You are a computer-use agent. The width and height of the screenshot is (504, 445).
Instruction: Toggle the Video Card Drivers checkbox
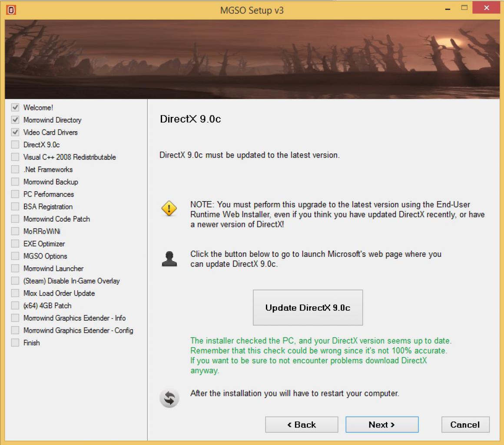pyautogui.click(x=15, y=132)
